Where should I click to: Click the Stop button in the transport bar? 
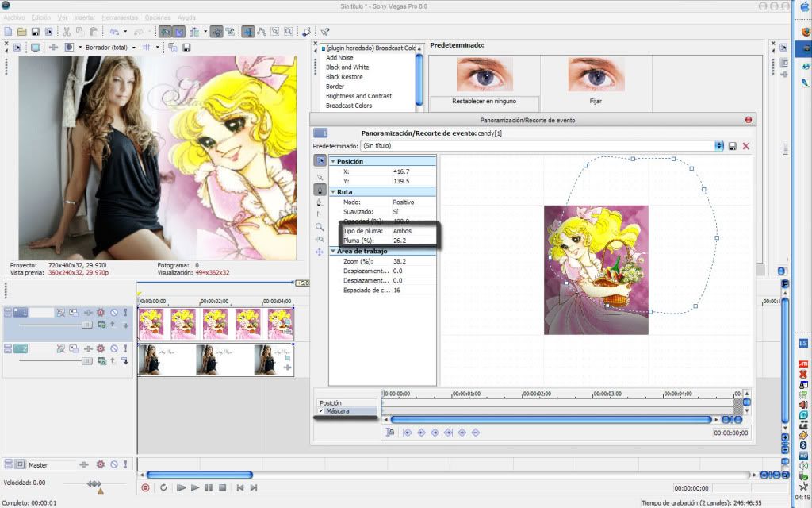222,487
